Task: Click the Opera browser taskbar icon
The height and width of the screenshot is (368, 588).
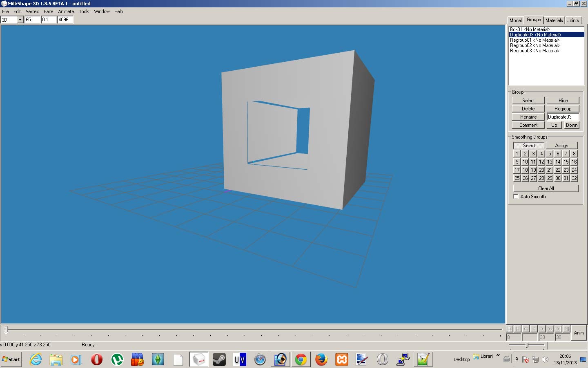Action: click(97, 359)
